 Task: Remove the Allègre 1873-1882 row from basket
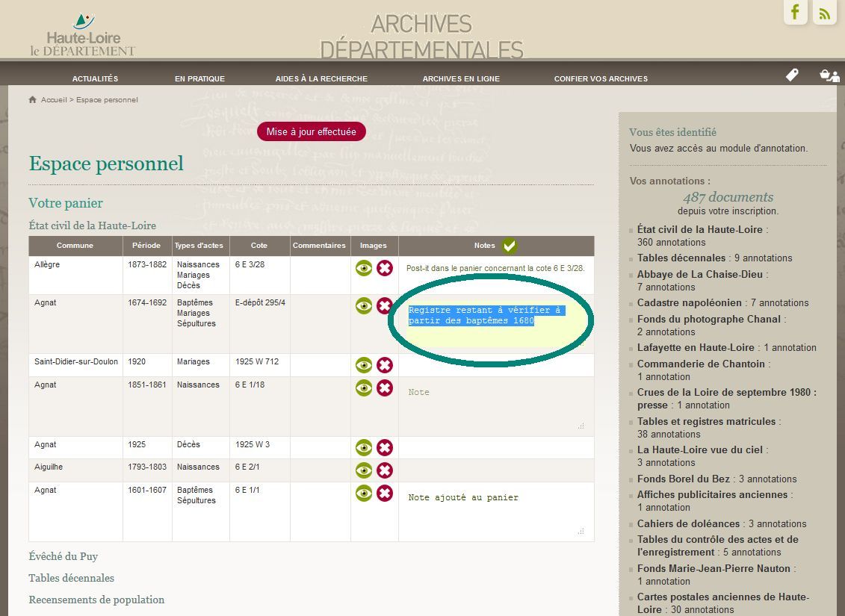pos(385,268)
